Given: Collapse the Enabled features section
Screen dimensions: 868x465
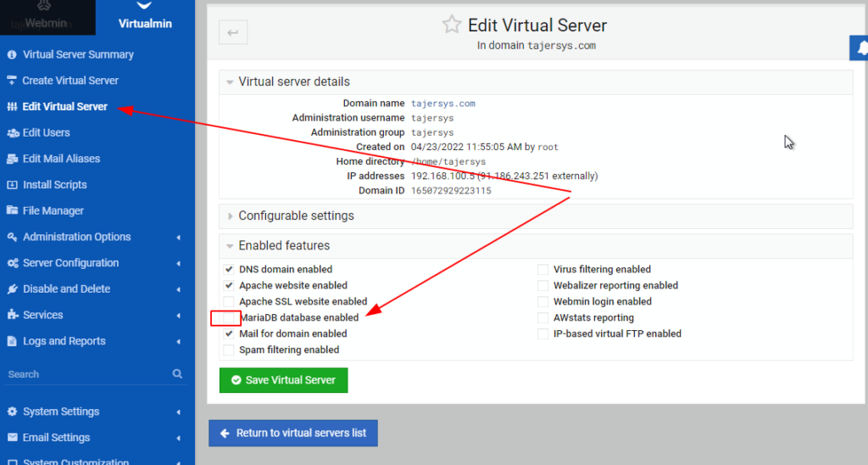Looking at the screenshot, I should click(536, 246).
